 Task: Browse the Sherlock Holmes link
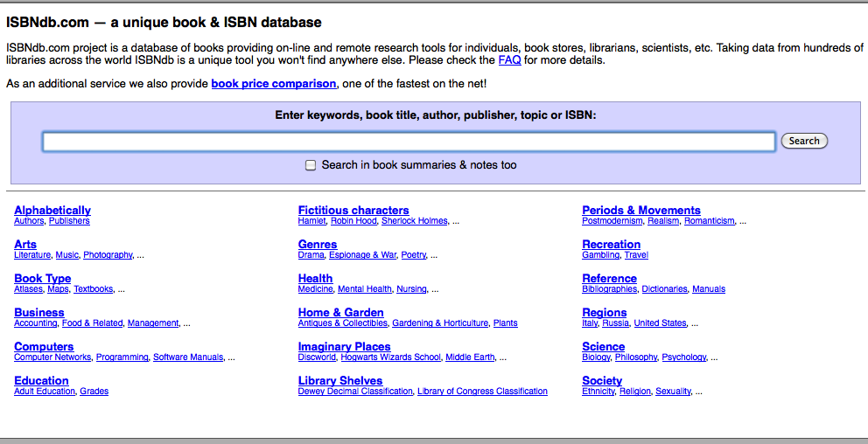415,220
